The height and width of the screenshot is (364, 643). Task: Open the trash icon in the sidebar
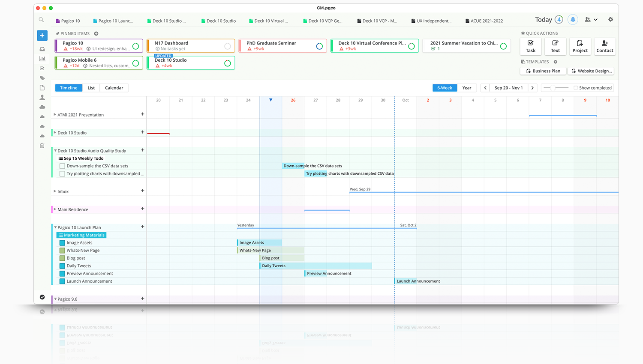[42, 146]
